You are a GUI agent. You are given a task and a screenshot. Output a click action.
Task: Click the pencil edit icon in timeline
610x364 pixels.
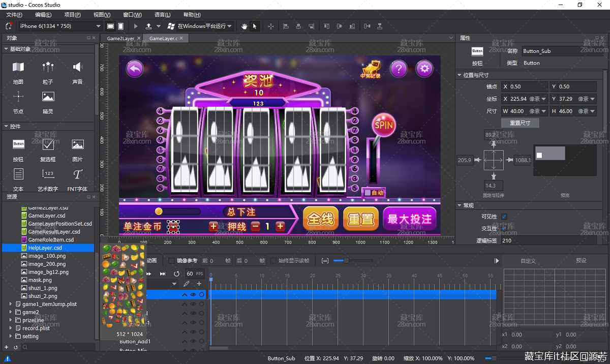click(x=187, y=284)
